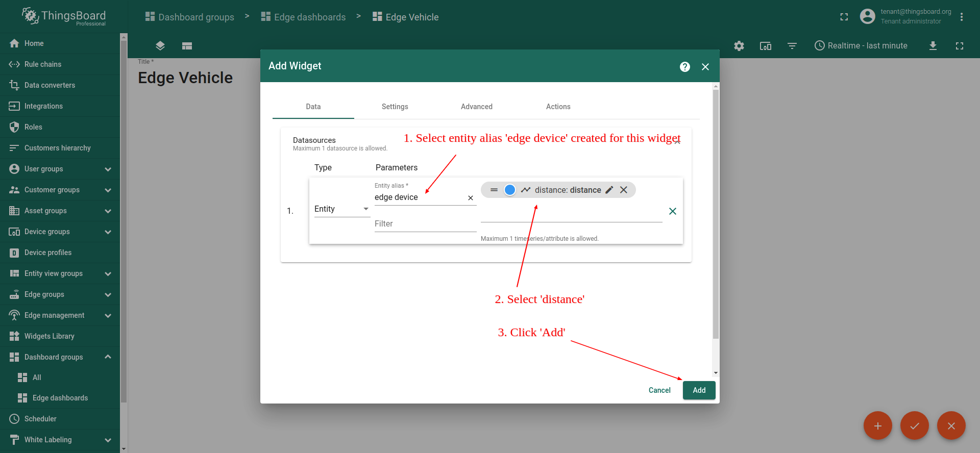Screen dimensions: 980x453
Task: Open Roles page
Action: click(60, 127)
